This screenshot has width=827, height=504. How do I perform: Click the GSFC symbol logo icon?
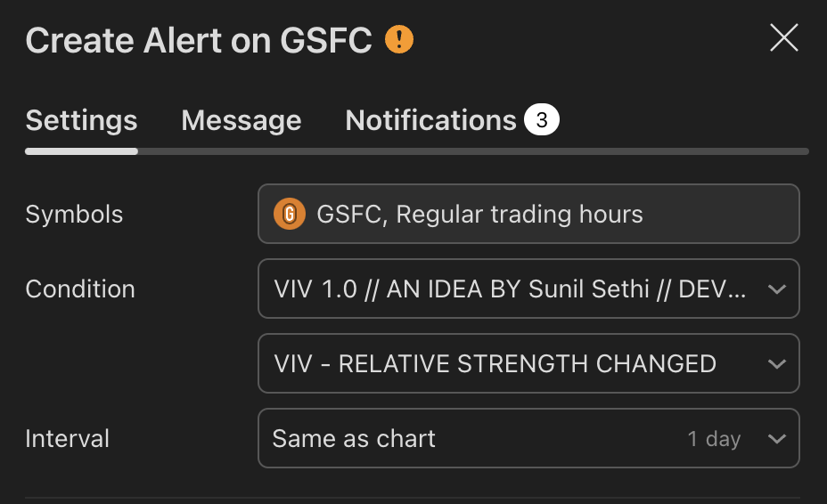click(x=289, y=214)
